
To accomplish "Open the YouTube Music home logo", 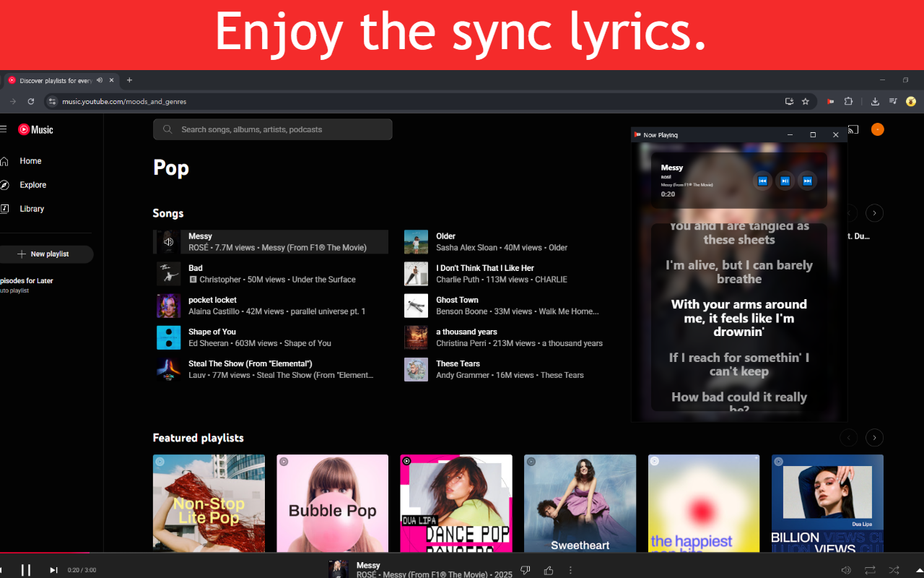I will pos(35,129).
